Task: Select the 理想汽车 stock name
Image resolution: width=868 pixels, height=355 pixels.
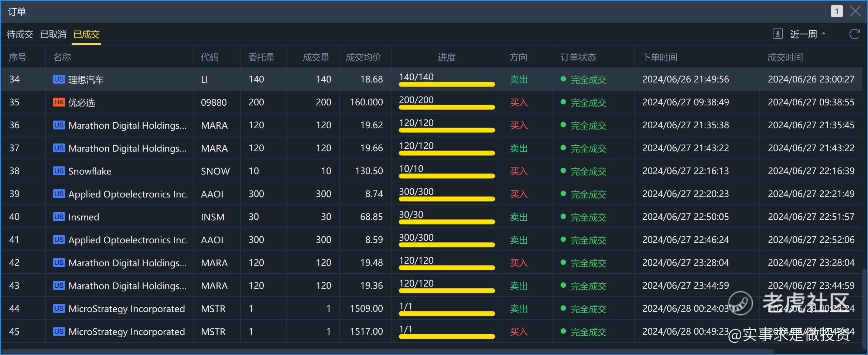Action: [86, 80]
